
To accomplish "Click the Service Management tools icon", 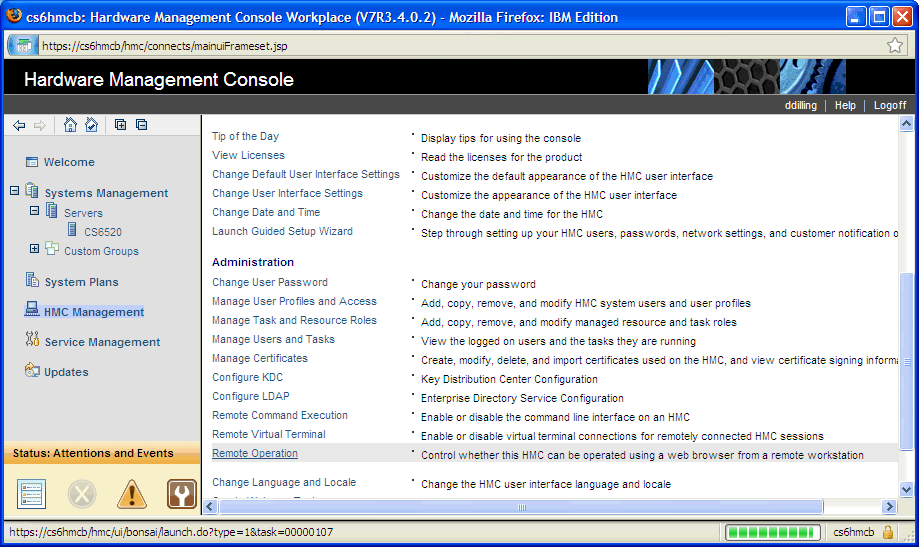I will tap(32, 339).
